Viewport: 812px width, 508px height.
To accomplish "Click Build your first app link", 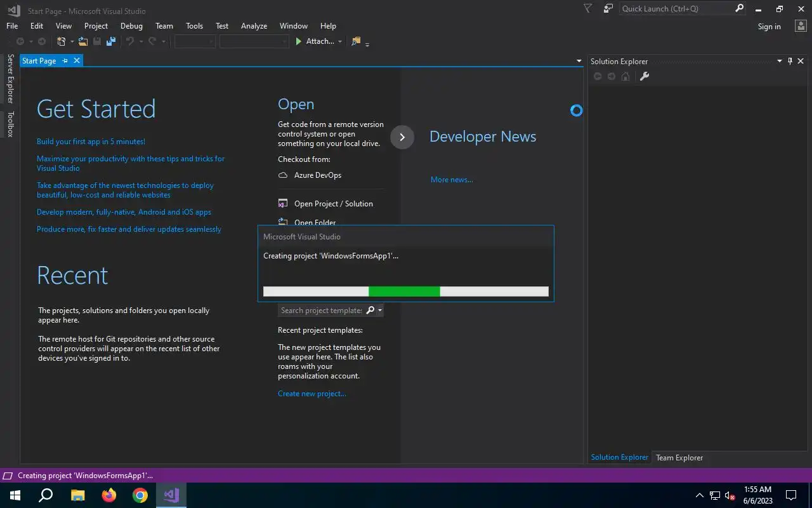I will tap(91, 142).
